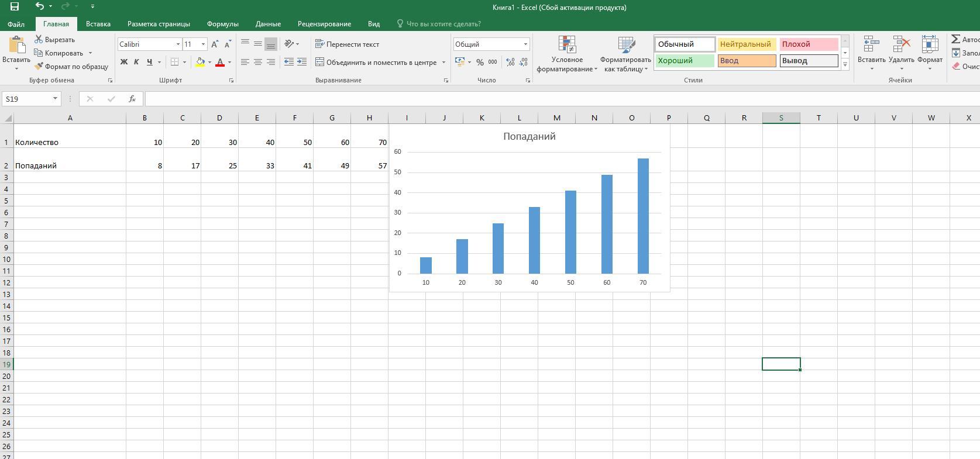The width and height of the screenshot is (980, 459).
Task: Align text right horizontally
Action: pyautogui.click(x=270, y=62)
